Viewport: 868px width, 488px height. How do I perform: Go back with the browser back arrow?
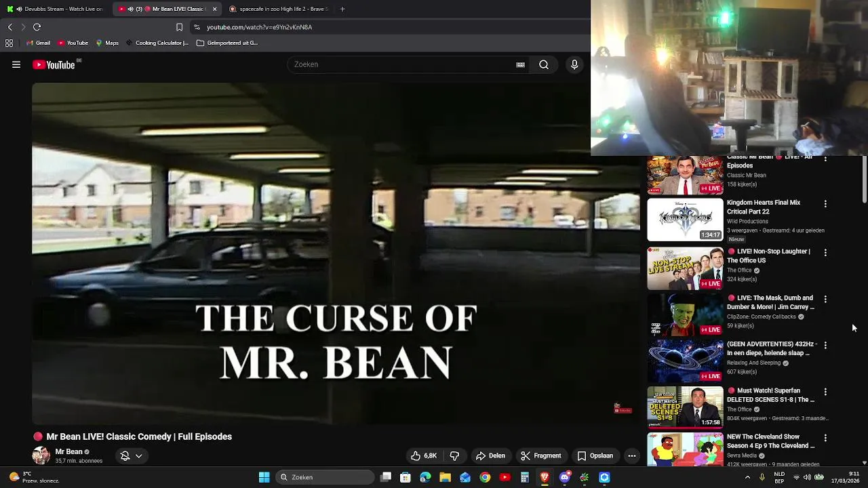tap(9, 27)
